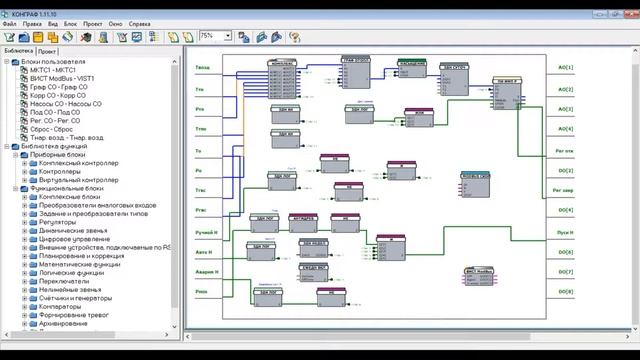This screenshot has width=640, height=360.
Task: Click the second blue download toolbar icon
Action: point(276,37)
